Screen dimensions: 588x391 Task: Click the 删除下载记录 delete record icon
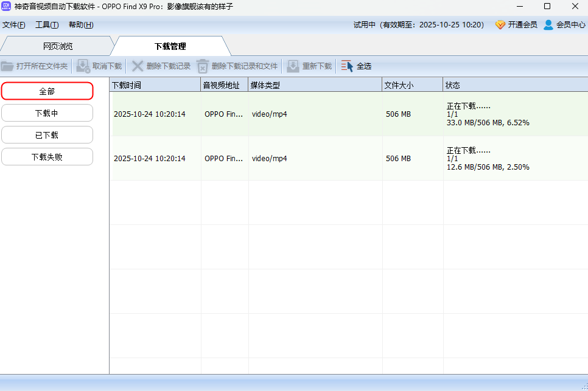[136, 66]
